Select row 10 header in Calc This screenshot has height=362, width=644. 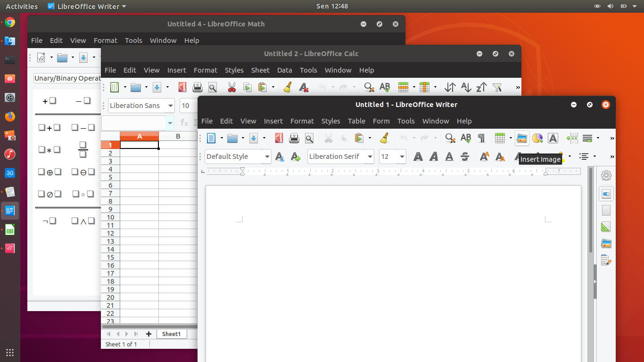[110, 217]
